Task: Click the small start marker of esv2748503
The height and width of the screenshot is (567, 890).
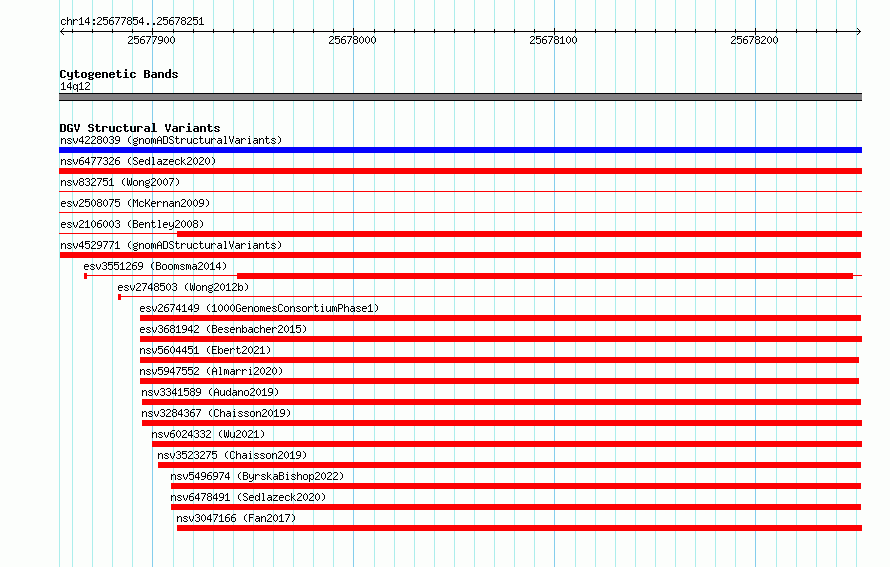Action: [119, 297]
